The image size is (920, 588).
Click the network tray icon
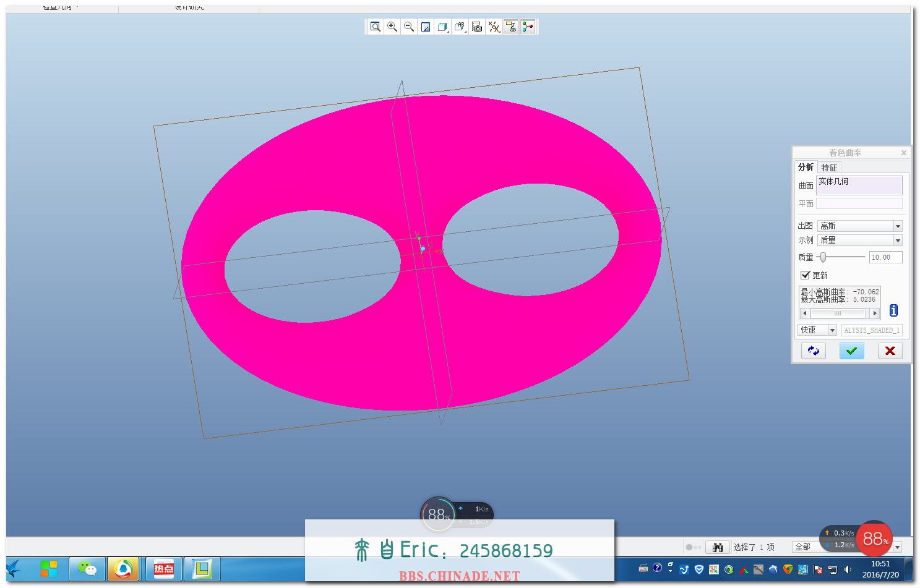[833, 569]
